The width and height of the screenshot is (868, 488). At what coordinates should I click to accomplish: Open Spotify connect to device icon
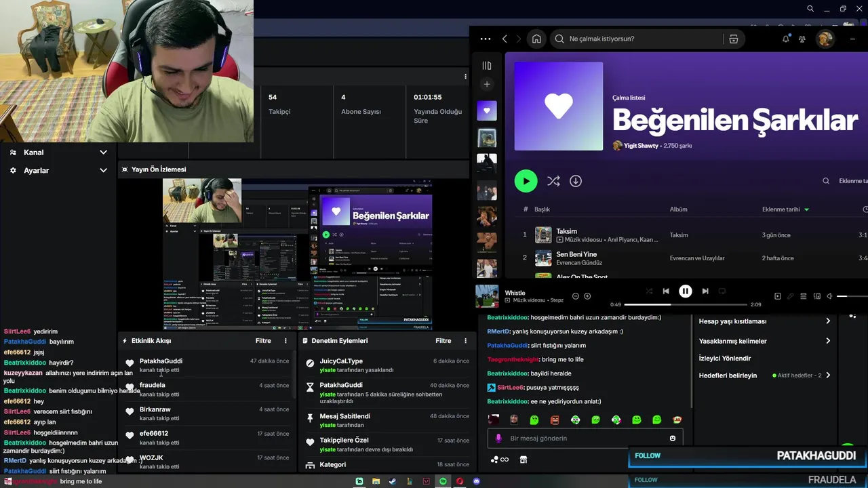pos(816,296)
